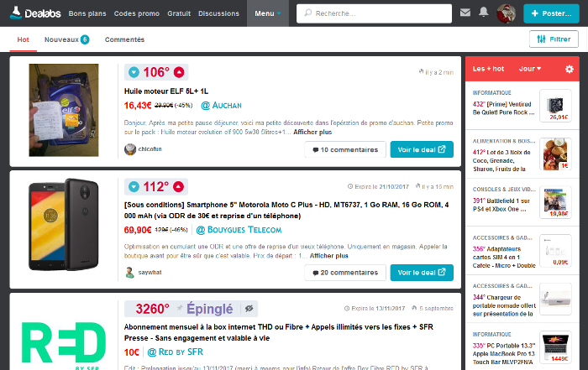The image size is (588, 370).
Task: Open Chargeur de portable nomade deal
Action: coord(504,305)
